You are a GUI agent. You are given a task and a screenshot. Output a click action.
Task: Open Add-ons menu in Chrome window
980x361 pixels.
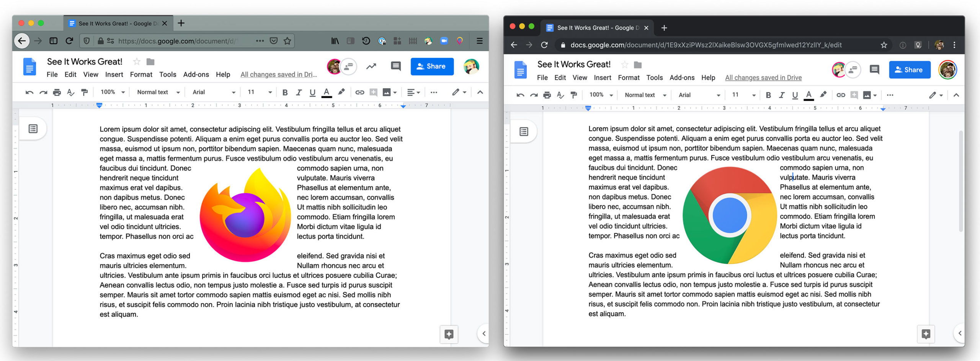click(x=682, y=77)
